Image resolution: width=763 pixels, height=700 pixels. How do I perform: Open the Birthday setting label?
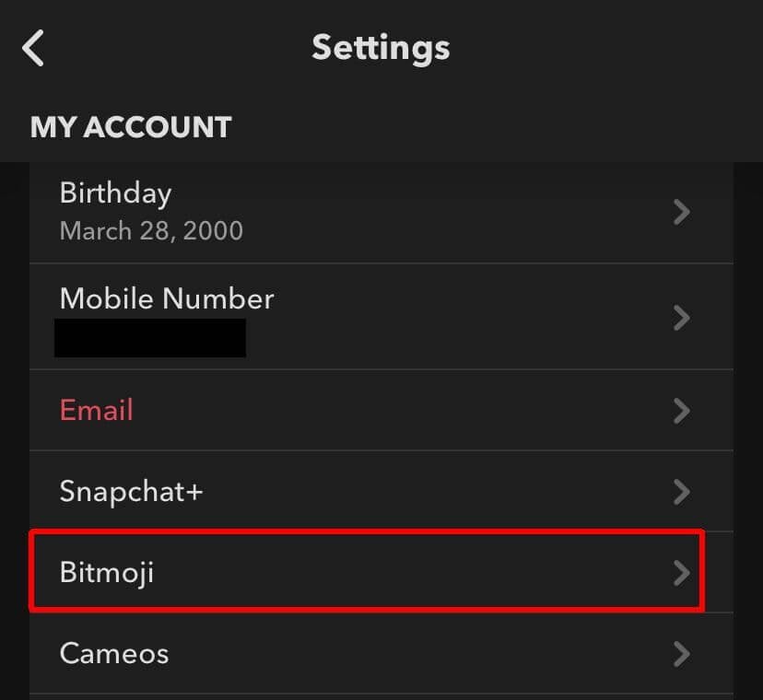115,193
